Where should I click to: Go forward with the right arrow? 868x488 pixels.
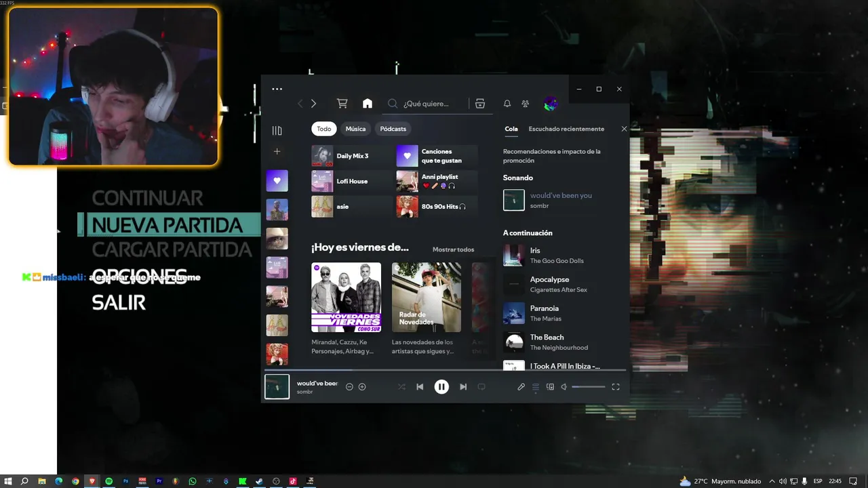pos(313,104)
